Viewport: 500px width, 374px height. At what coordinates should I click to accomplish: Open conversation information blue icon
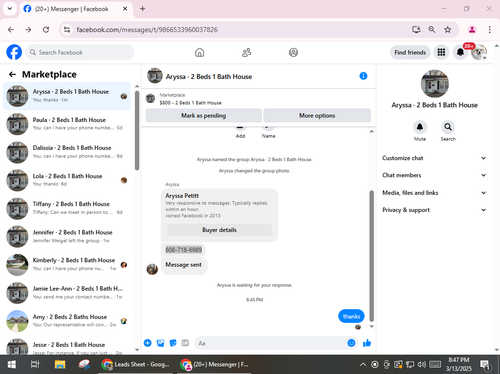tap(363, 76)
